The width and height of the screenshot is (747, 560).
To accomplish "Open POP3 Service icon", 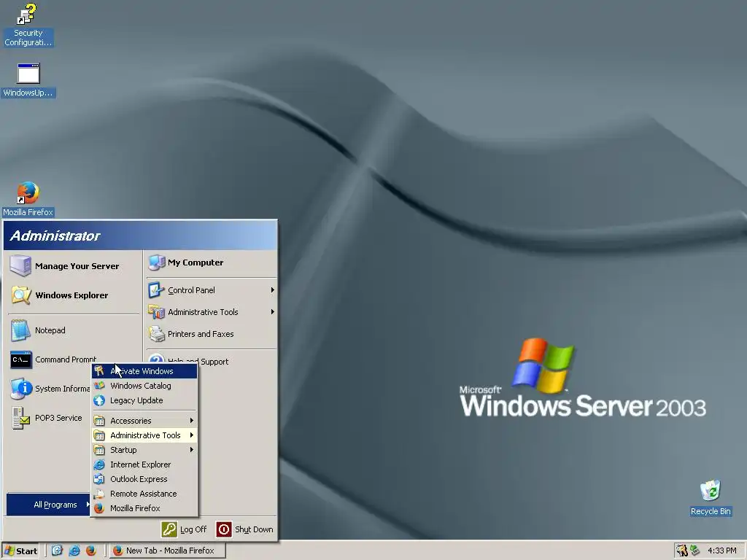I will click(x=21, y=418).
